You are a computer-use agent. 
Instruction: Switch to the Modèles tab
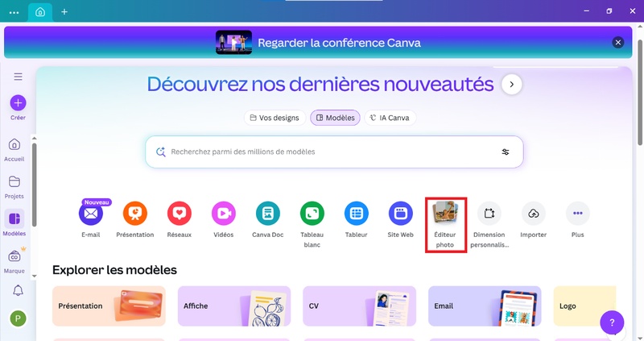[x=335, y=118]
